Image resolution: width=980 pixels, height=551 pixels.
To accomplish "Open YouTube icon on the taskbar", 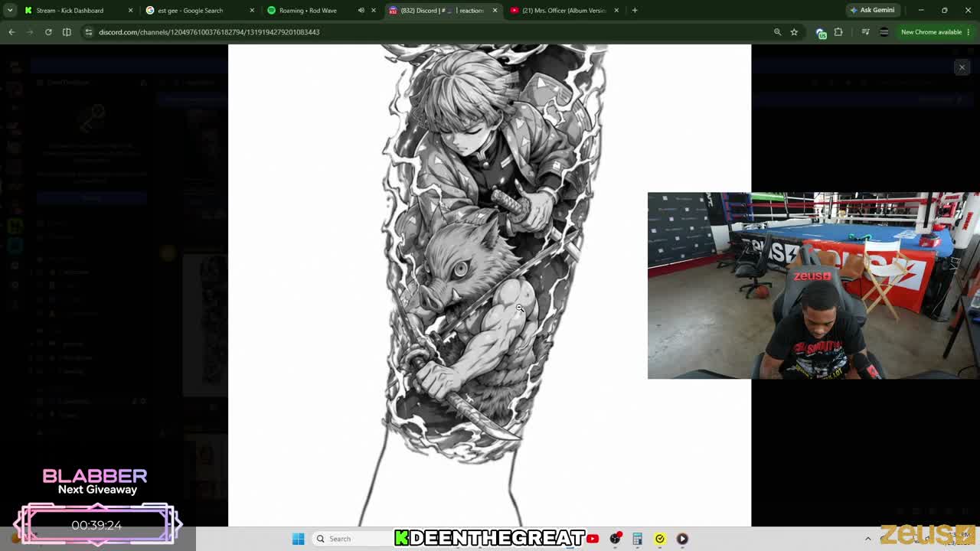I will coord(593,539).
